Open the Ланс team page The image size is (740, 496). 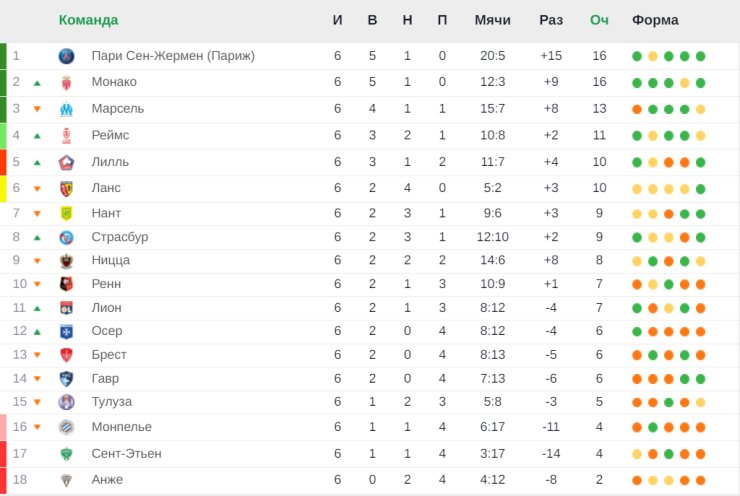pyautogui.click(x=106, y=188)
